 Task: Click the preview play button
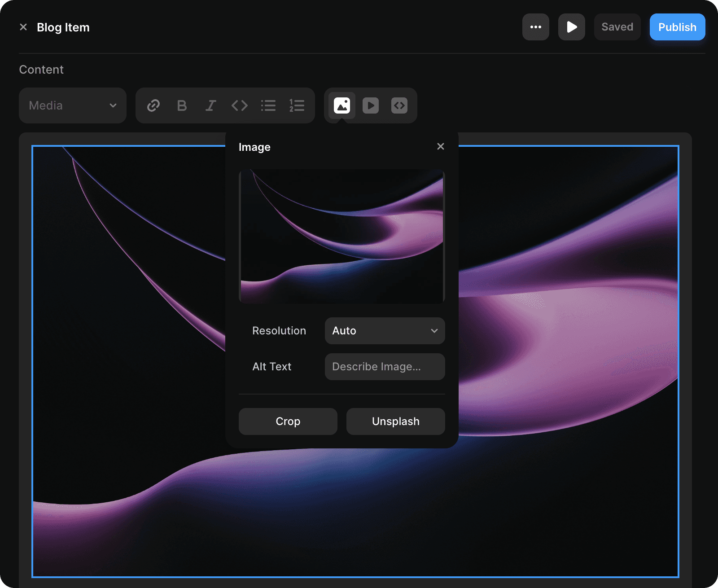[x=571, y=27]
